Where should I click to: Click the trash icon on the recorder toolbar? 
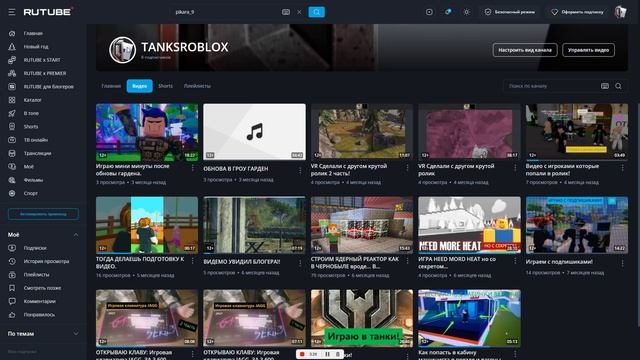pos(338,354)
